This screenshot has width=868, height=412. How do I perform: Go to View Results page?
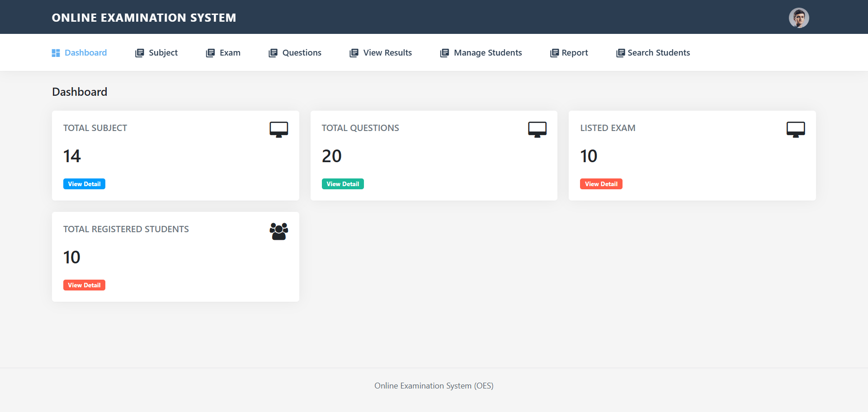coord(387,53)
